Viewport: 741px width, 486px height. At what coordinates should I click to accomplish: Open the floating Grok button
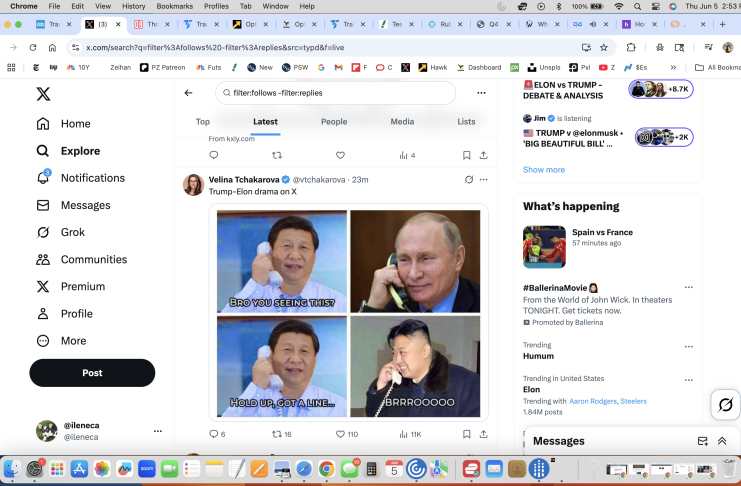click(724, 404)
